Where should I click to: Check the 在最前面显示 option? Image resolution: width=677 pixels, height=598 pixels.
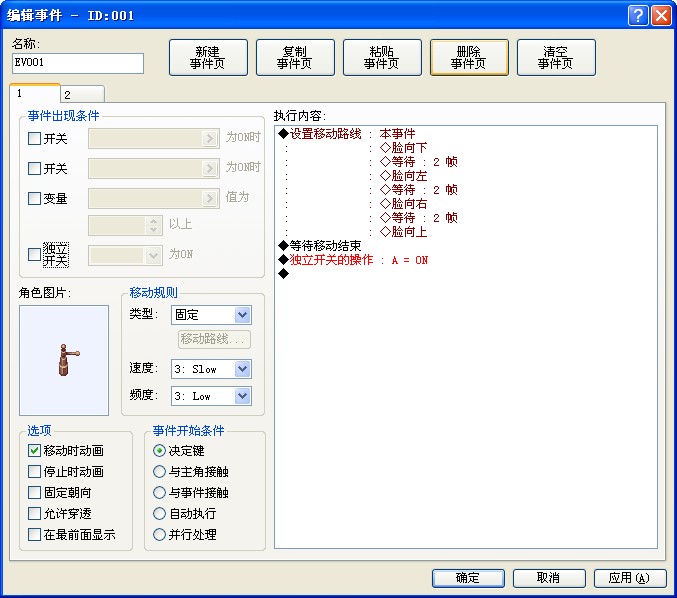(x=34, y=535)
